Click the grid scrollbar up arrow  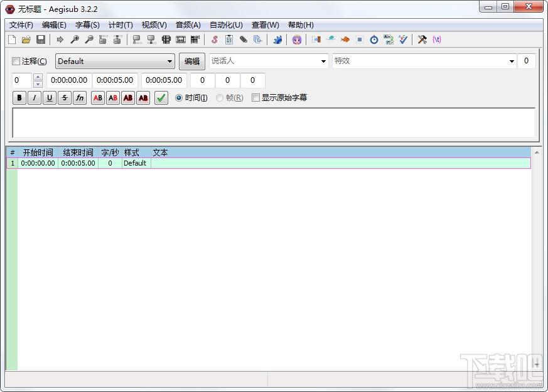click(537, 152)
